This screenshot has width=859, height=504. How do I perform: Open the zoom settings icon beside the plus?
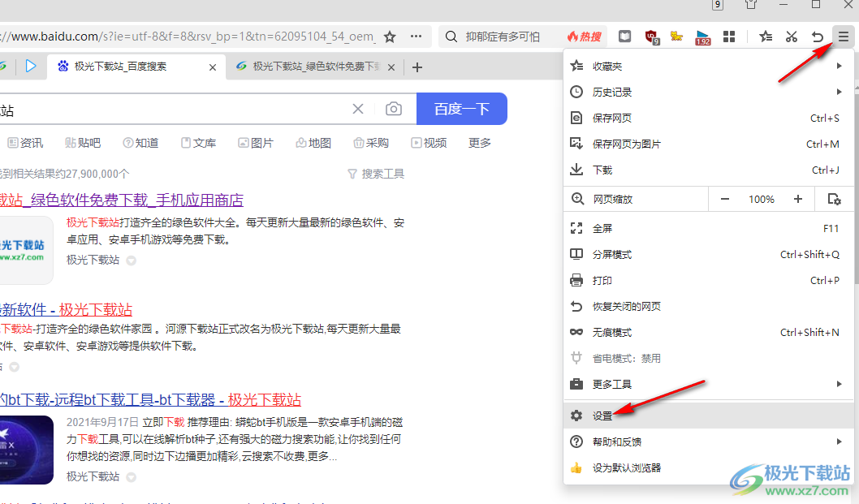pos(835,200)
